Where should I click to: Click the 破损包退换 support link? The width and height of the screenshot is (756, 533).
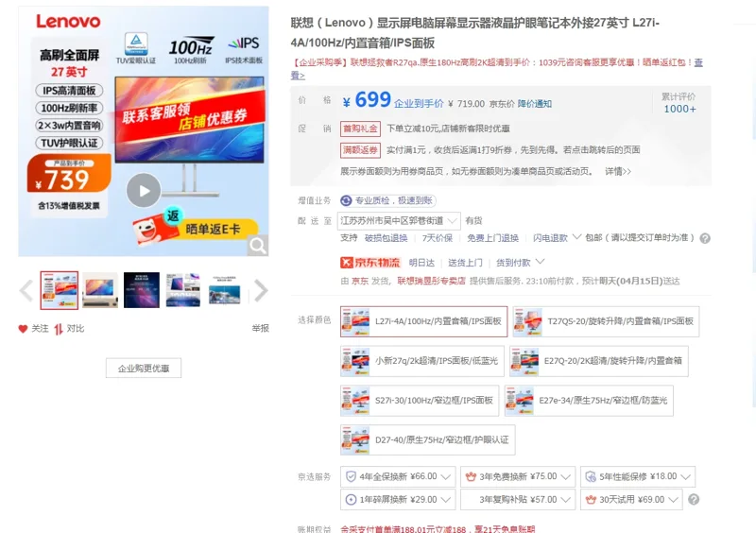pyautogui.click(x=386, y=238)
